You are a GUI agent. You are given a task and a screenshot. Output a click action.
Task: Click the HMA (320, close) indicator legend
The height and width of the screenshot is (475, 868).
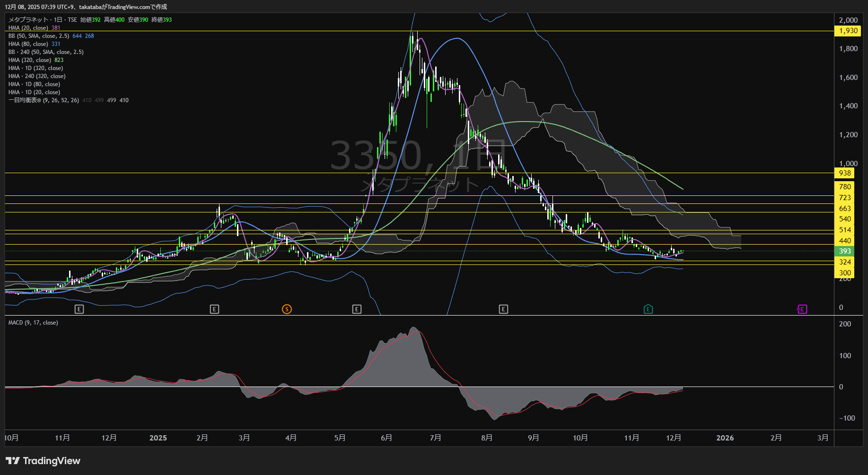[x=29, y=60]
